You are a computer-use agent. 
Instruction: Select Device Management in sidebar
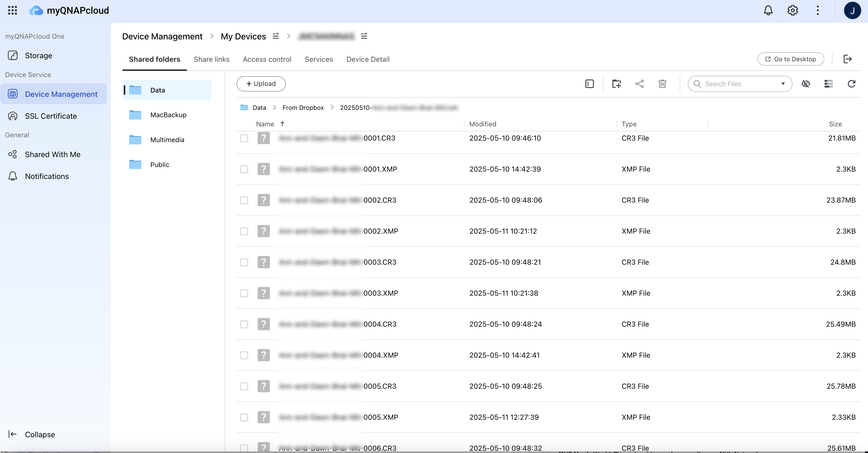54,94
